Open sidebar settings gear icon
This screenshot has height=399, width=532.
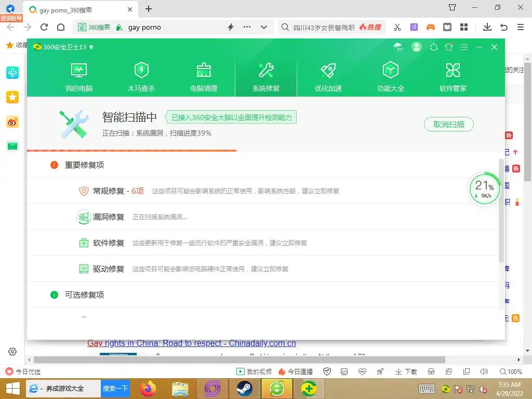coord(12,352)
